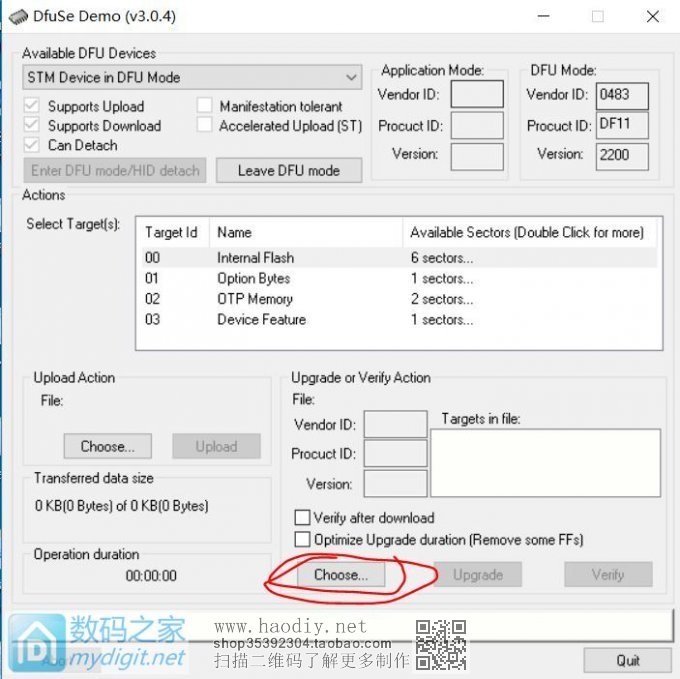The height and width of the screenshot is (679, 680).
Task: Click the Leave DFU mode button
Action: pyautogui.click(x=287, y=170)
